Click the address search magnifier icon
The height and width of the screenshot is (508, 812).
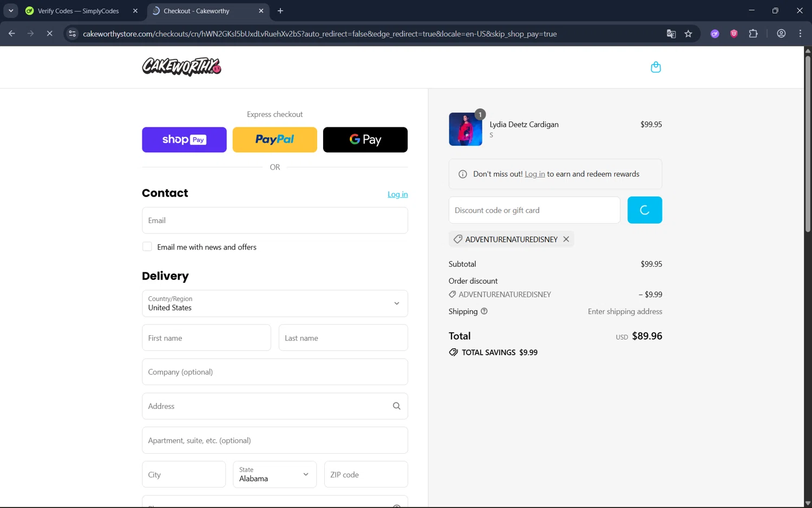coord(396,406)
